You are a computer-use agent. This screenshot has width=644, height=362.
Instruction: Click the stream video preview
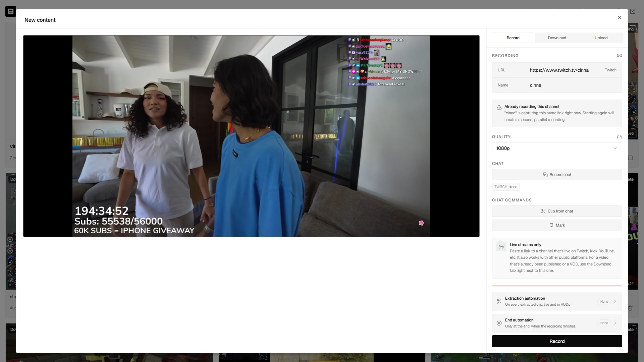tap(251, 136)
